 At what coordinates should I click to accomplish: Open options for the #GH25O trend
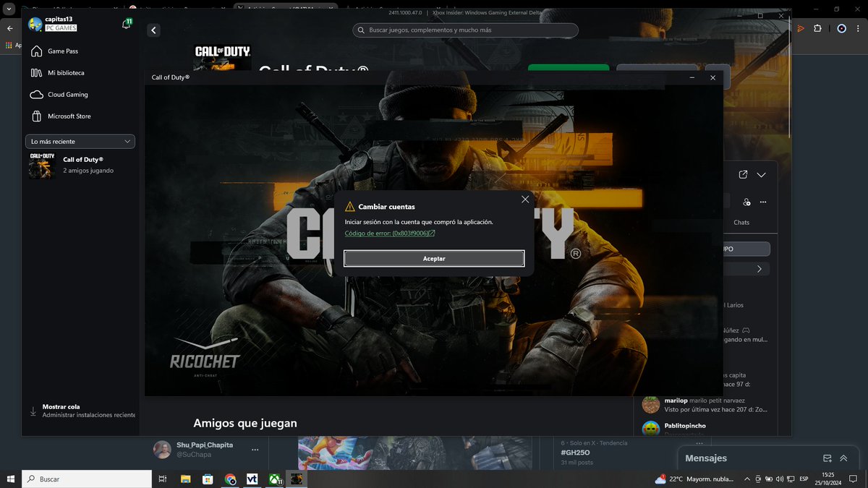[699, 443]
